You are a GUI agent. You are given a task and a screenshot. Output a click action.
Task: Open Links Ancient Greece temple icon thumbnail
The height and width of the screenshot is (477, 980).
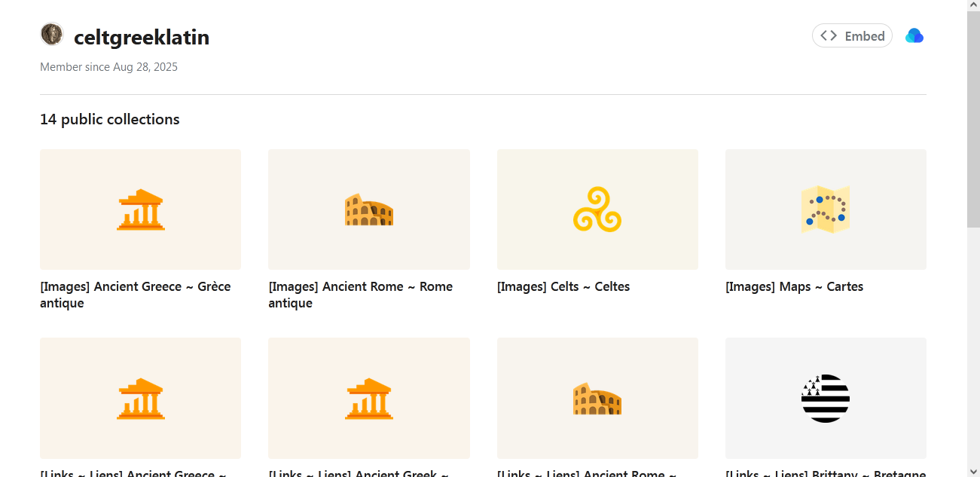(141, 398)
